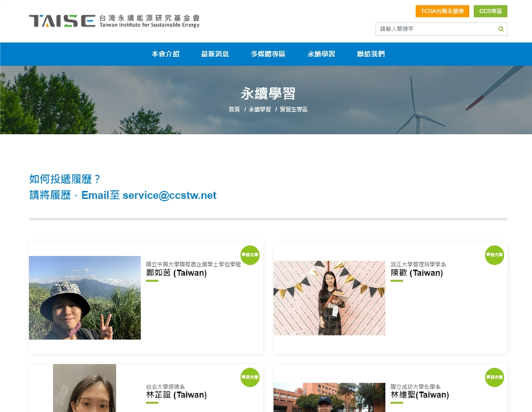The height and width of the screenshot is (412, 532).
Task: Click 淡江大學管理科學學系 text
Action: 418,264
